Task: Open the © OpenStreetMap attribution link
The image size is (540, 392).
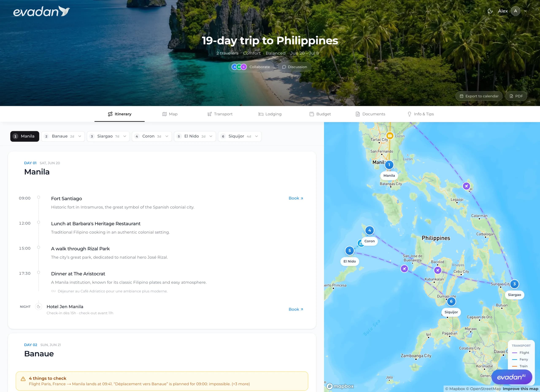Action: coord(483,389)
